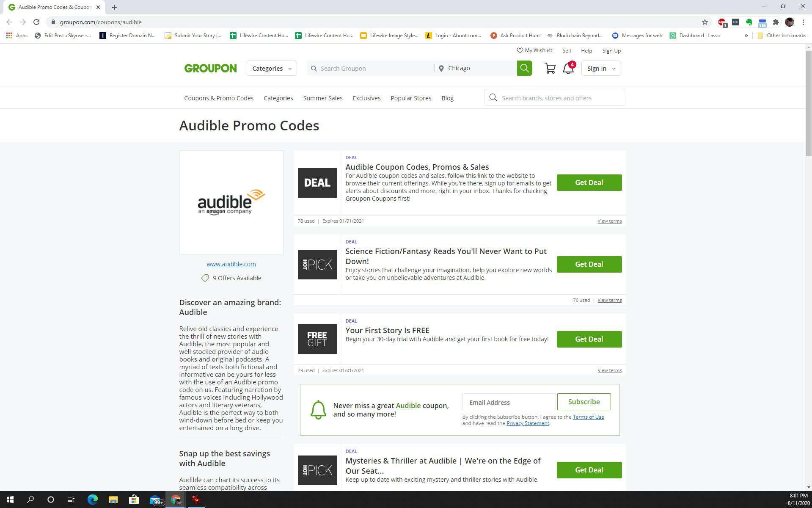
Task: Click the browser back arrow
Action: 9,22
